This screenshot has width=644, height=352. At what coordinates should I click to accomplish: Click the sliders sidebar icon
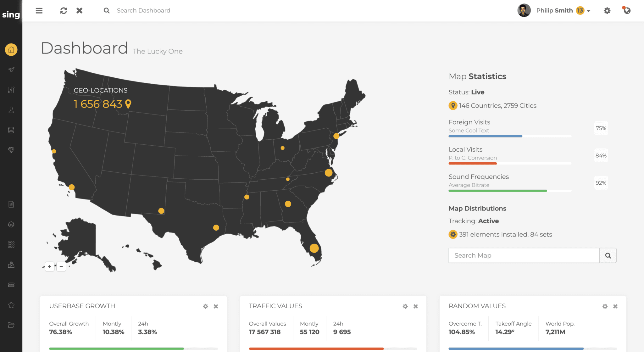11,90
